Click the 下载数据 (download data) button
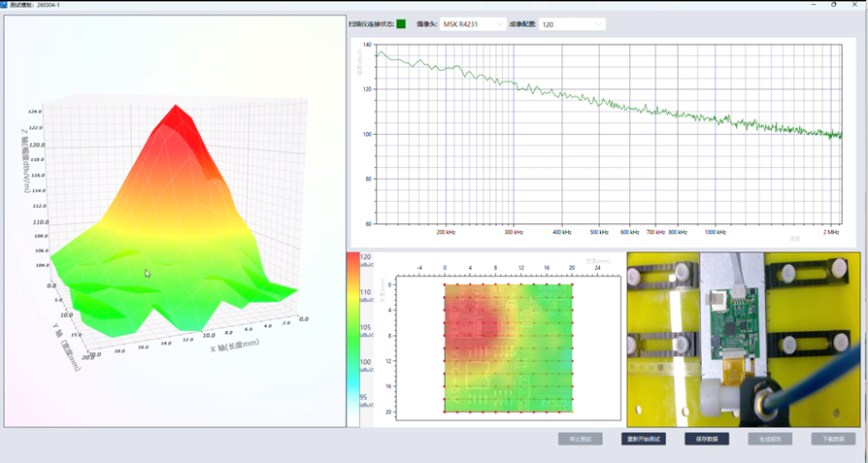Image resolution: width=868 pixels, height=463 pixels. pos(833,439)
